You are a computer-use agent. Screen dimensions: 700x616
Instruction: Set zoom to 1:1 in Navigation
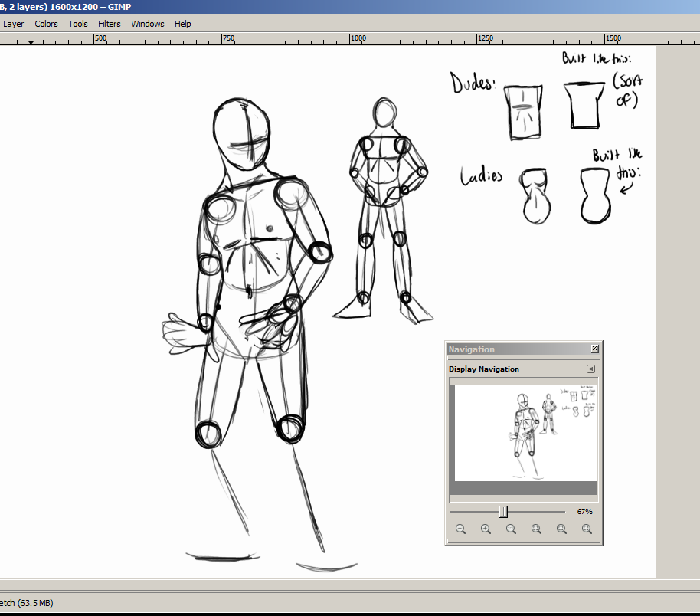tap(511, 529)
